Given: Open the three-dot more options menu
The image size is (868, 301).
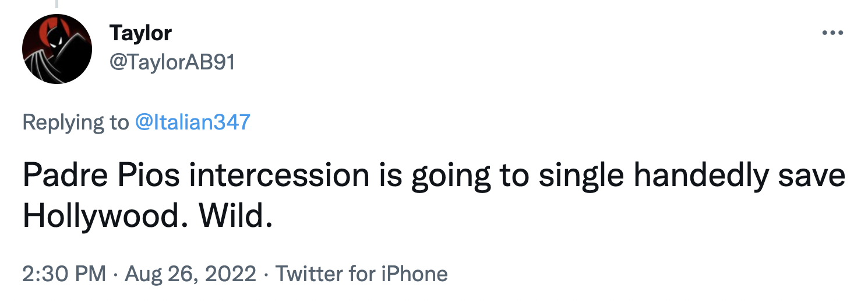Looking at the screenshot, I should click(x=832, y=33).
